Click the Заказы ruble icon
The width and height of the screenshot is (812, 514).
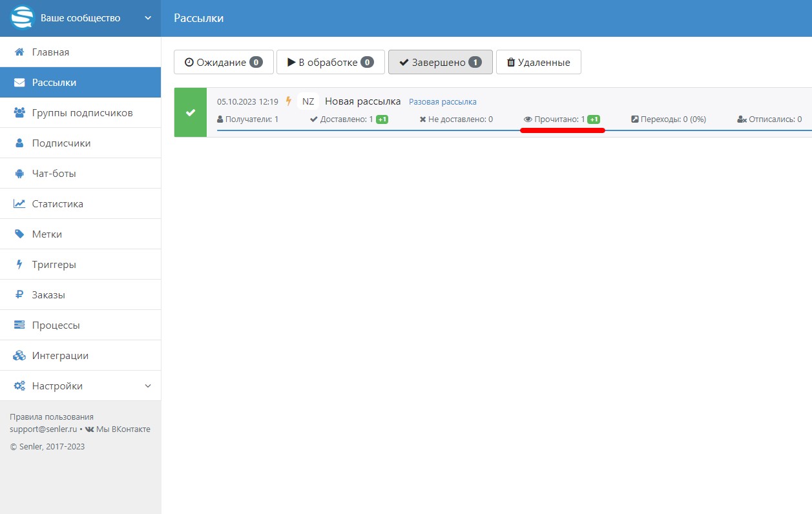click(x=19, y=295)
